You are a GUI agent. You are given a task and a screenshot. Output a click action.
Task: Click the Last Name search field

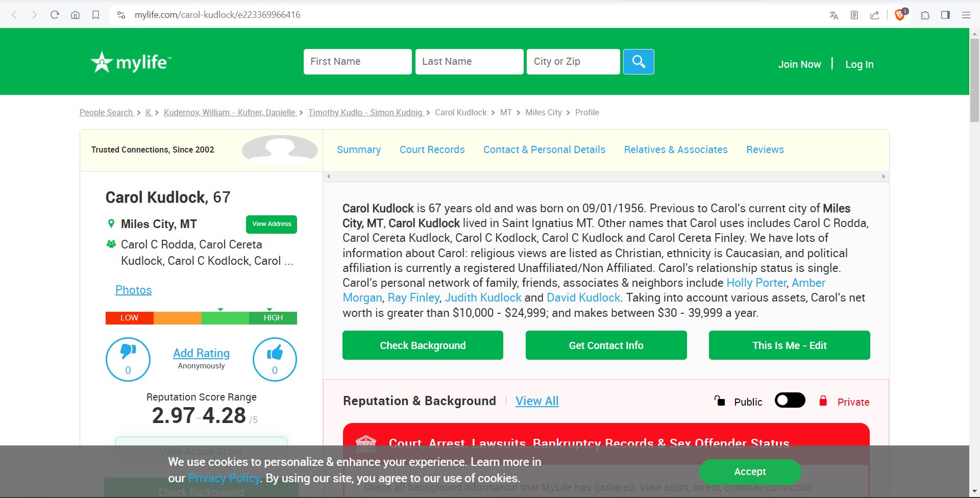[x=469, y=62]
